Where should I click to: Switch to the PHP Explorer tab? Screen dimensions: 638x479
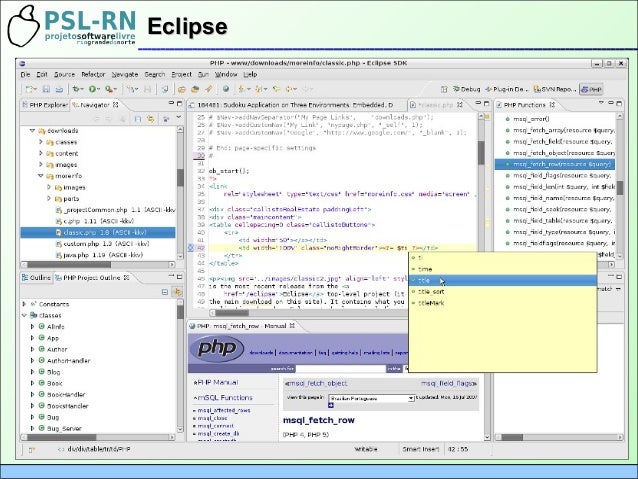point(45,105)
